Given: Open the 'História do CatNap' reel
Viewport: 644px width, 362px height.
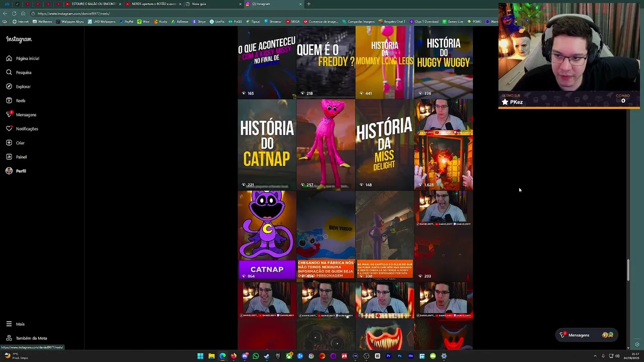Looking at the screenshot, I should [x=267, y=144].
